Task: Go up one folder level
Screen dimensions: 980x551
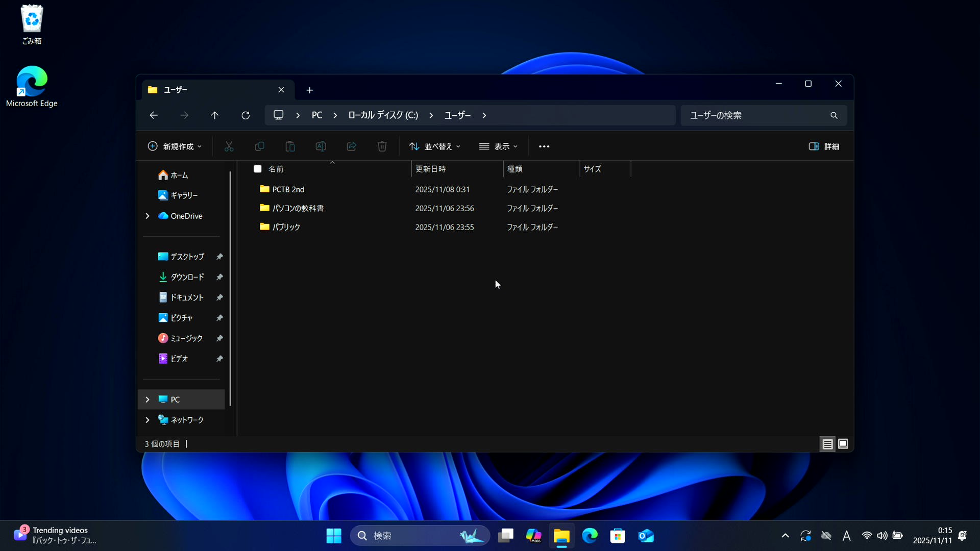Action: coord(215,115)
